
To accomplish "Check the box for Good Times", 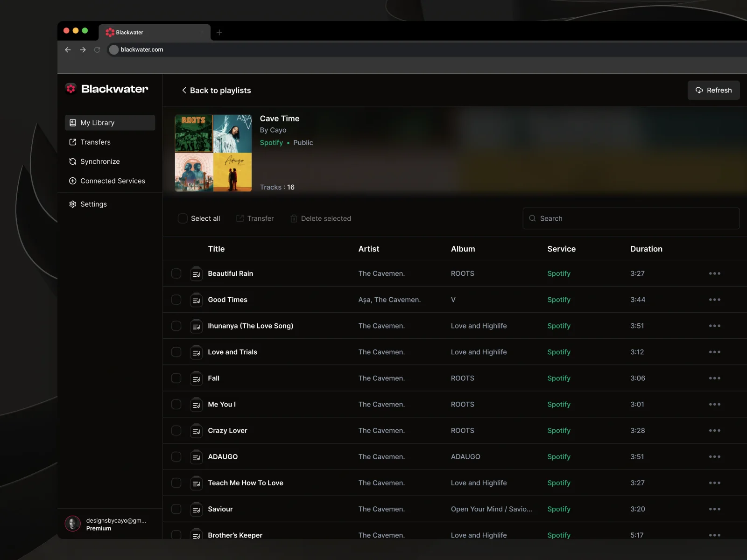I will coord(176,300).
